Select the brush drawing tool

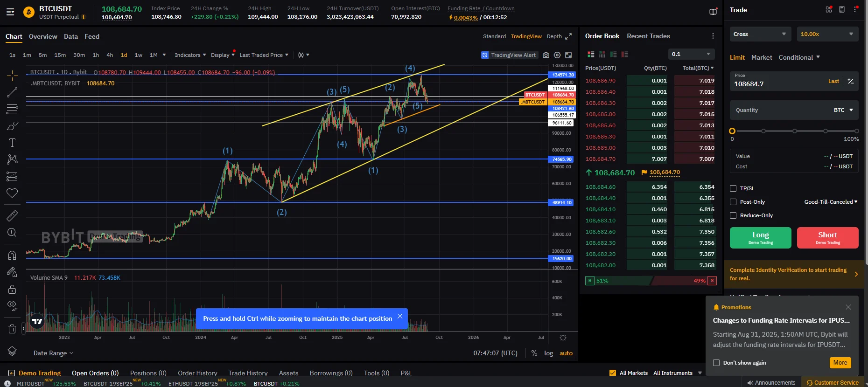(12, 126)
